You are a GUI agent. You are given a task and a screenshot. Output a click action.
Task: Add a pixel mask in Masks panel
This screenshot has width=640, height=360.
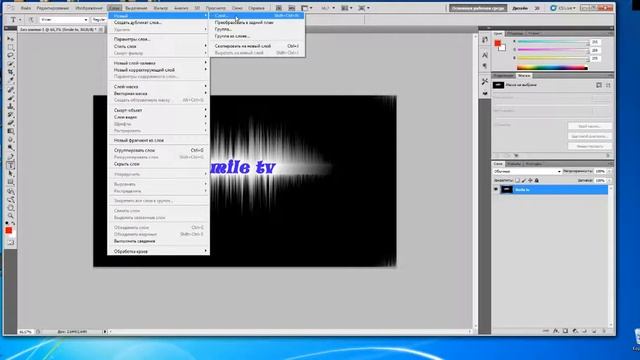(599, 85)
